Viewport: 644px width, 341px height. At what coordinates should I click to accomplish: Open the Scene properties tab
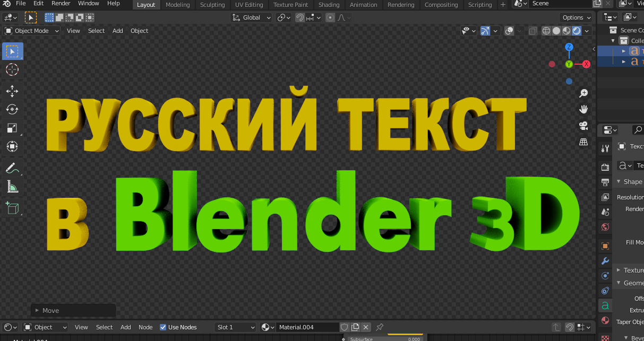[x=605, y=212]
